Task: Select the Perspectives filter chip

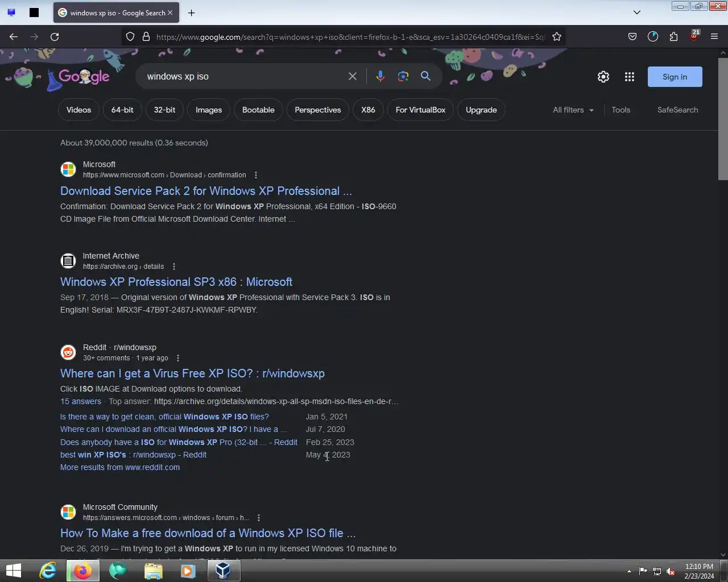Action: [318, 110]
